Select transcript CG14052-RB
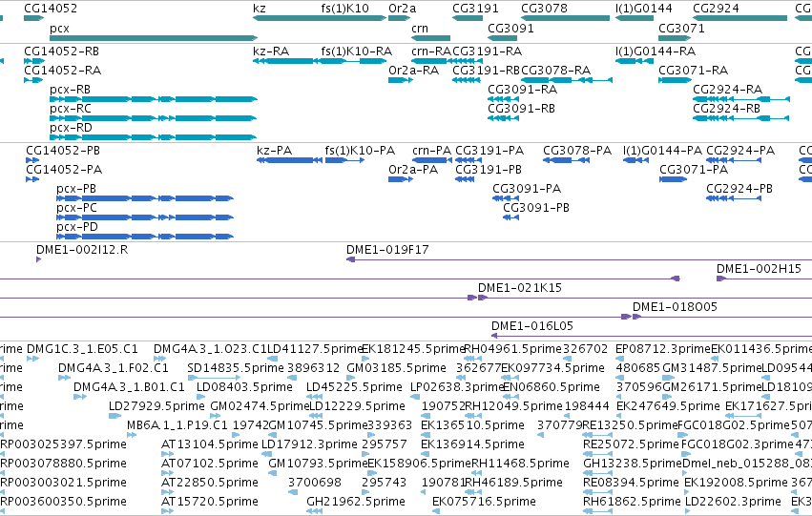Screen dimensions: 812x516 tap(34, 61)
